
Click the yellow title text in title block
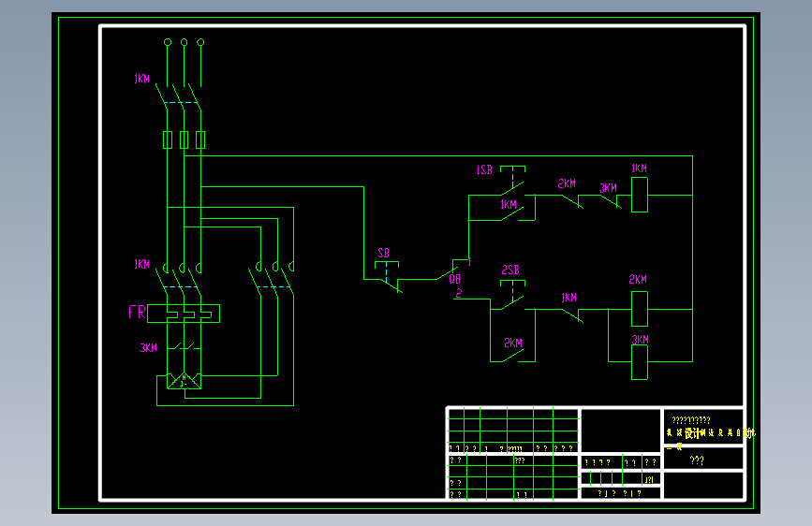click(x=711, y=432)
